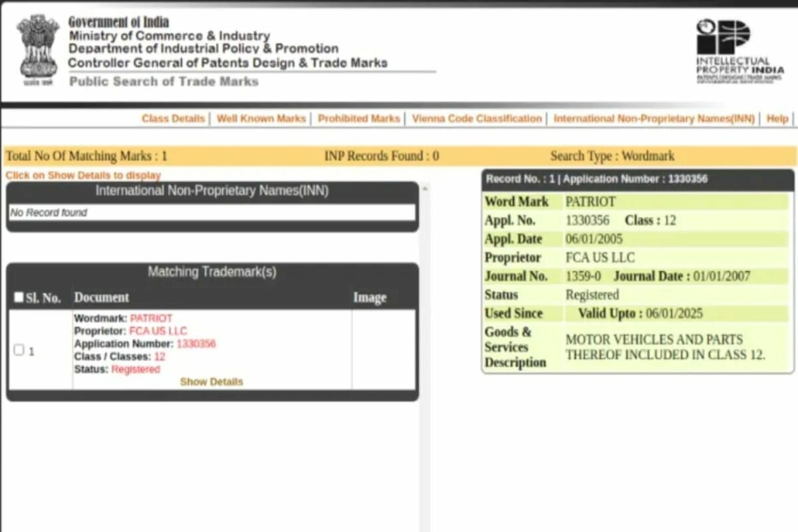The image size is (798, 532).
Task: Open Class Details link
Action: point(173,118)
